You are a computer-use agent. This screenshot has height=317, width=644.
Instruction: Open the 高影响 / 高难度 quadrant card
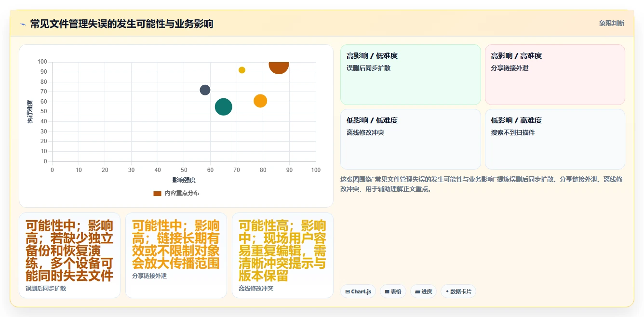pyautogui.click(x=555, y=75)
